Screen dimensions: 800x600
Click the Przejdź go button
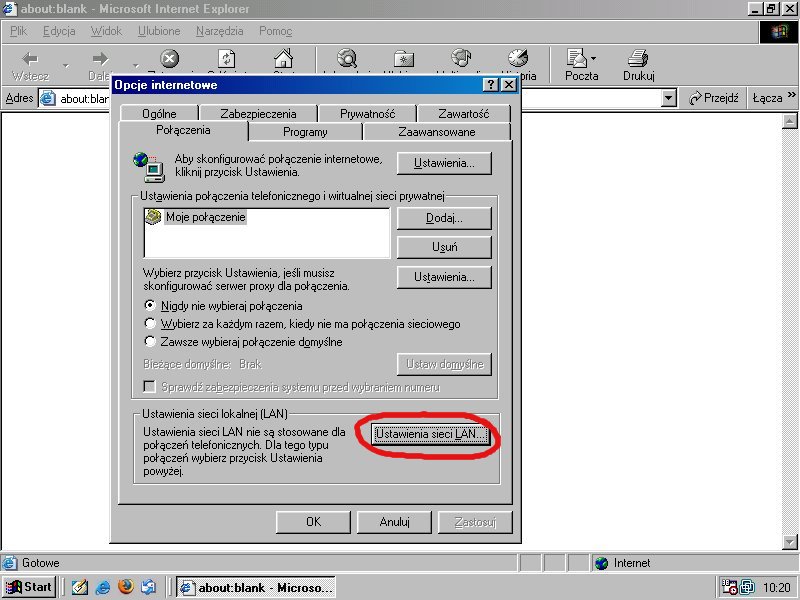click(713, 97)
